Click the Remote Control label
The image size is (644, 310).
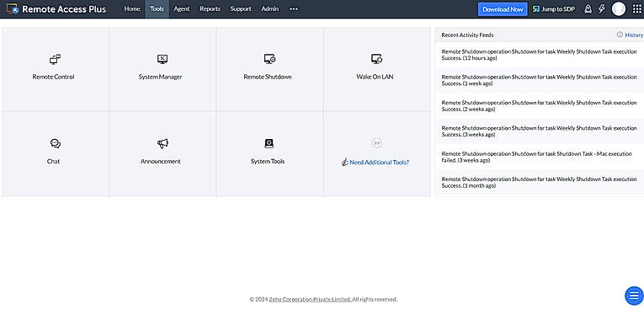[53, 77]
